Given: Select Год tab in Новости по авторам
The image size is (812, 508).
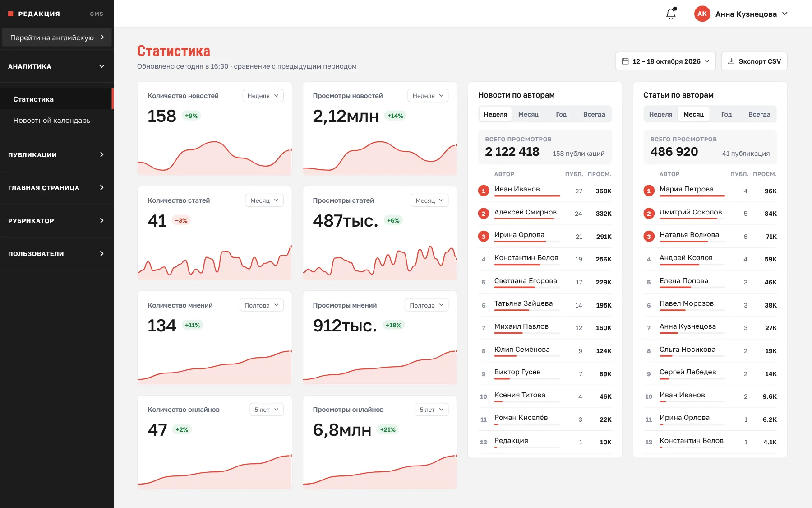Looking at the screenshot, I should tap(561, 114).
